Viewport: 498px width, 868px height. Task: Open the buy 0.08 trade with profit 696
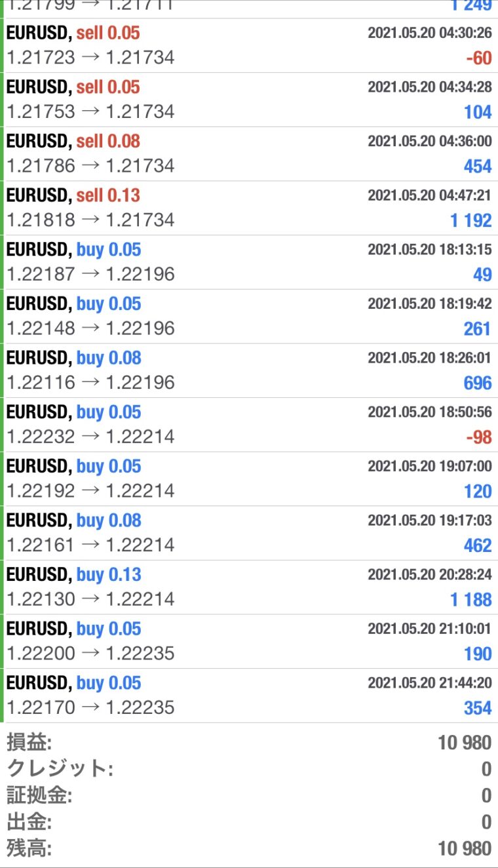(x=249, y=371)
